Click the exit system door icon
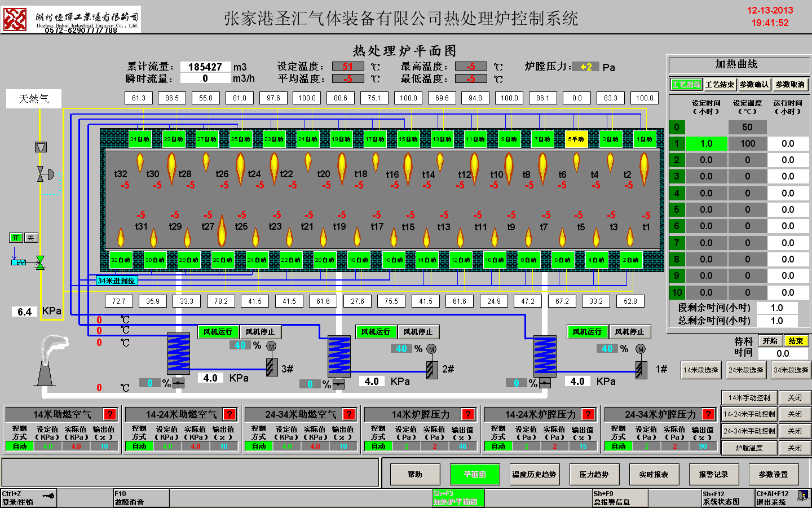Image resolution: width=812 pixels, height=508 pixels. [802, 496]
